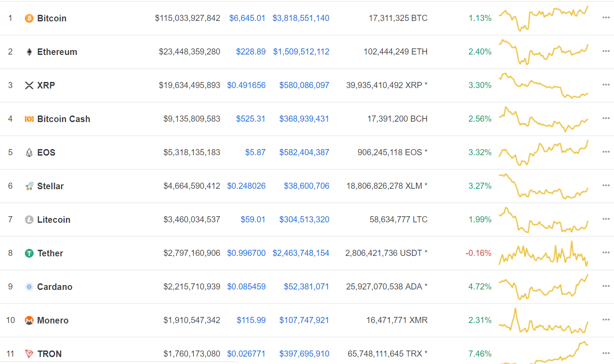Viewport: 614px width, 364px height.
Task: Click Cardano's 4.72% change value
Action: click(480, 287)
